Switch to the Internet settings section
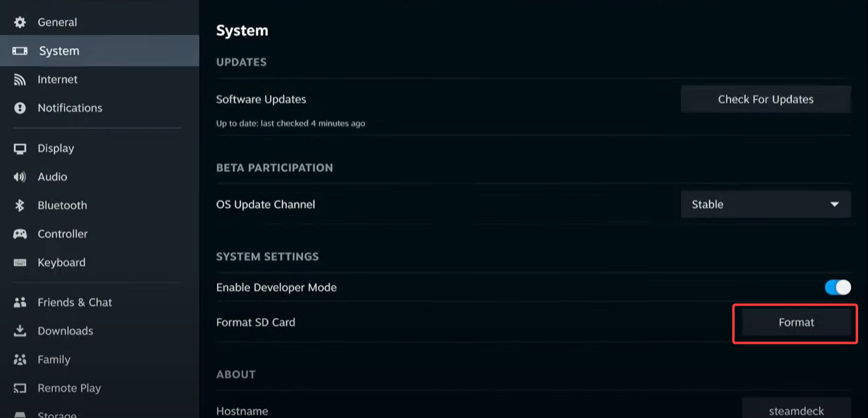868x418 pixels. click(x=57, y=79)
